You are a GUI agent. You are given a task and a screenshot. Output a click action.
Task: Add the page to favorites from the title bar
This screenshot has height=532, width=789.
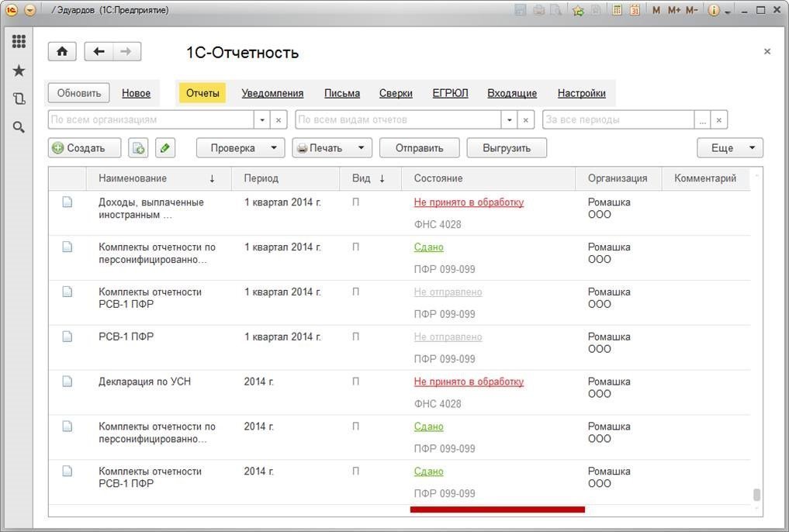(578, 10)
